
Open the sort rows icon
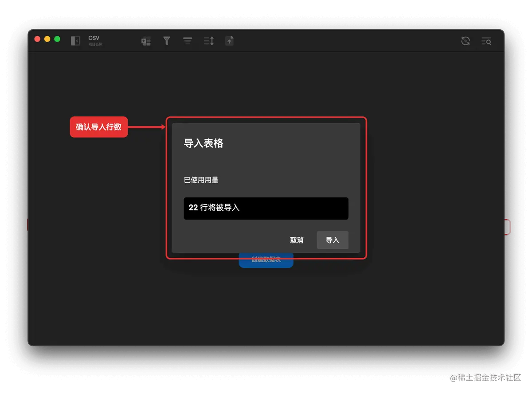point(209,41)
